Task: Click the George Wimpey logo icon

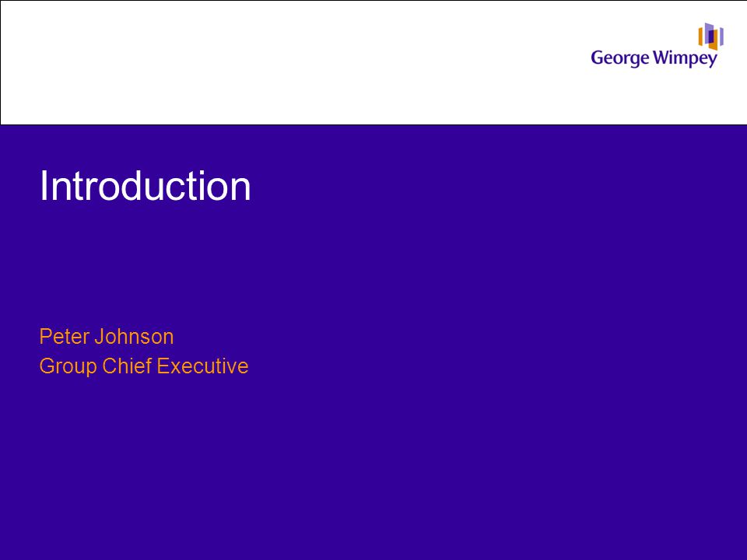Action: 710,37
